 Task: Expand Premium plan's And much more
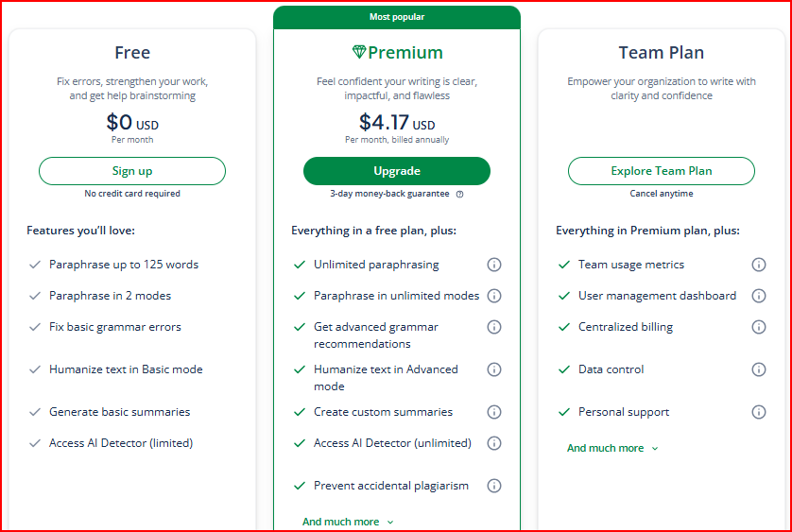pyautogui.click(x=348, y=522)
